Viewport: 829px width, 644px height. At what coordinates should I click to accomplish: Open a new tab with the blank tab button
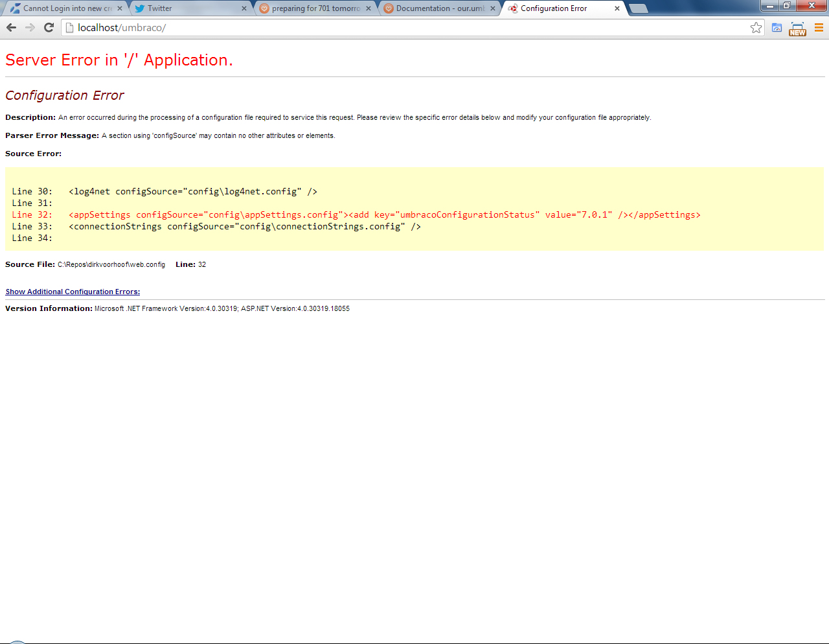click(638, 8)
